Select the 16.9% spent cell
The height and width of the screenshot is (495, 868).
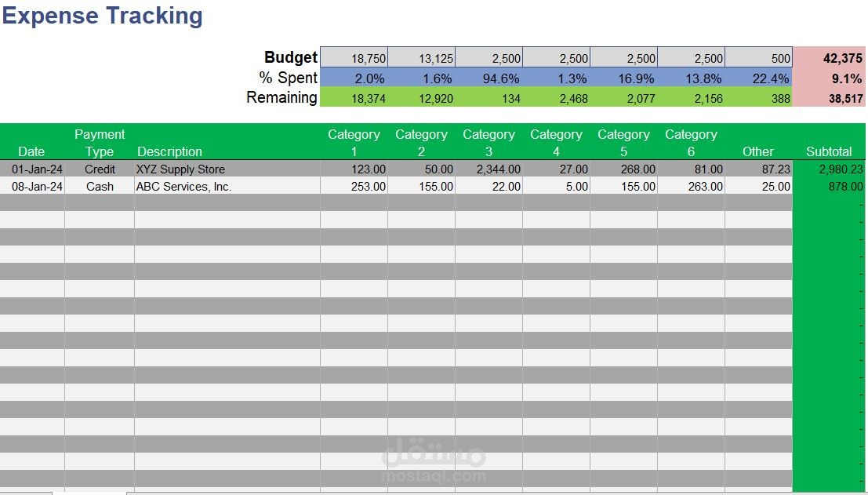[x=624, y=78]
